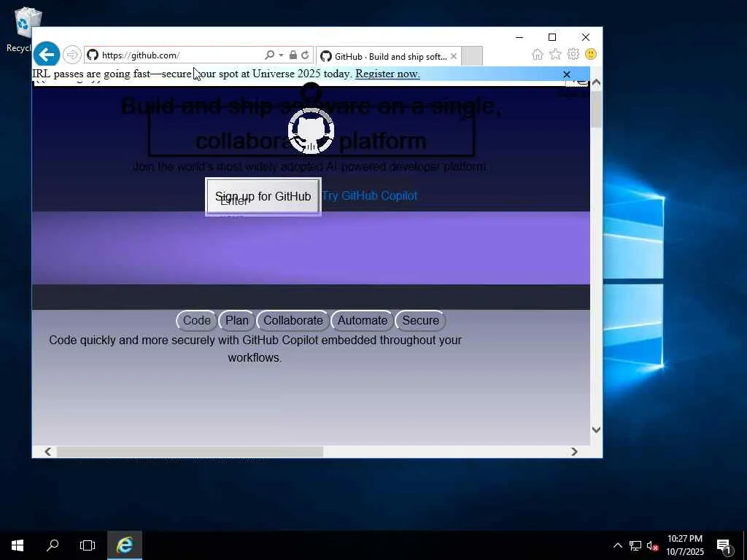Open the Windows Start menu

pos(18,545)
